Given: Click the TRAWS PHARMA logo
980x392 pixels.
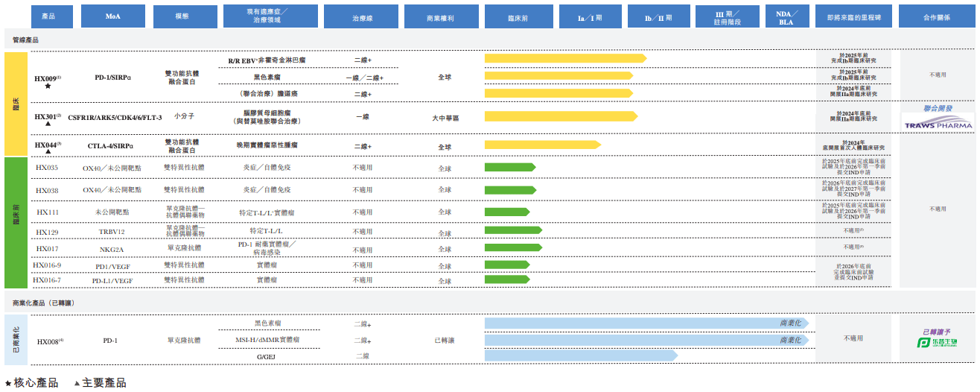Looking at the screenshot, I should click(938, 124).
